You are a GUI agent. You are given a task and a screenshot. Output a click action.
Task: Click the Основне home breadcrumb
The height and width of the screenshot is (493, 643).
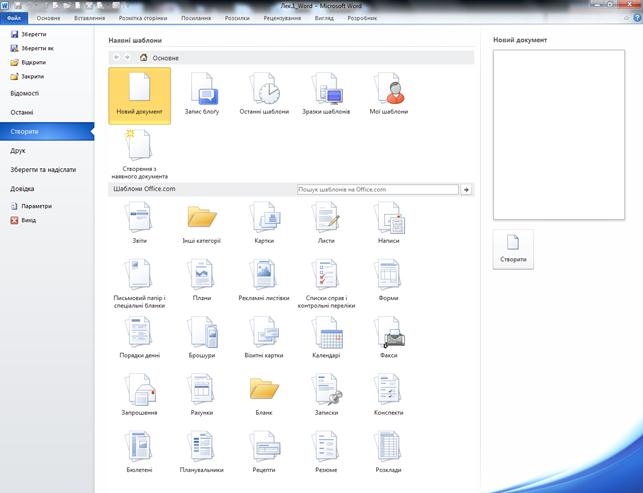[x=159, y=58]
